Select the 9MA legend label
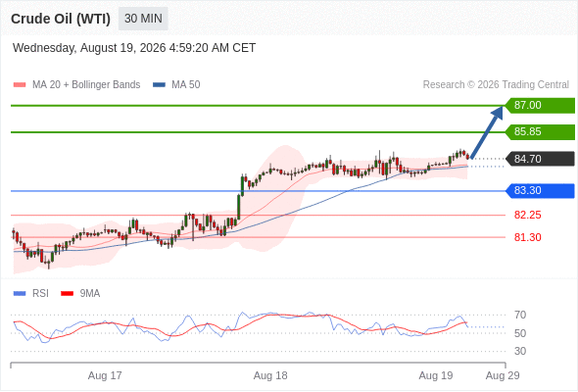 [90, 294]
